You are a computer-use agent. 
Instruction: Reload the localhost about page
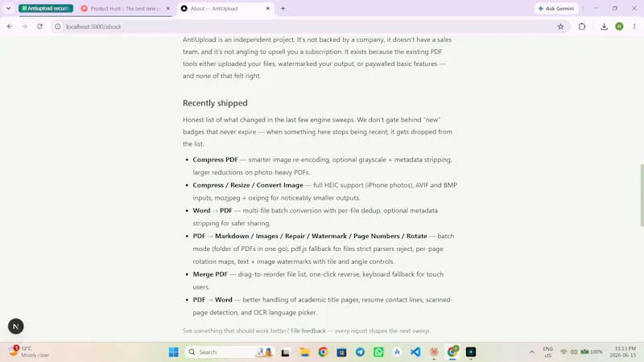click(x=39, y=27)
